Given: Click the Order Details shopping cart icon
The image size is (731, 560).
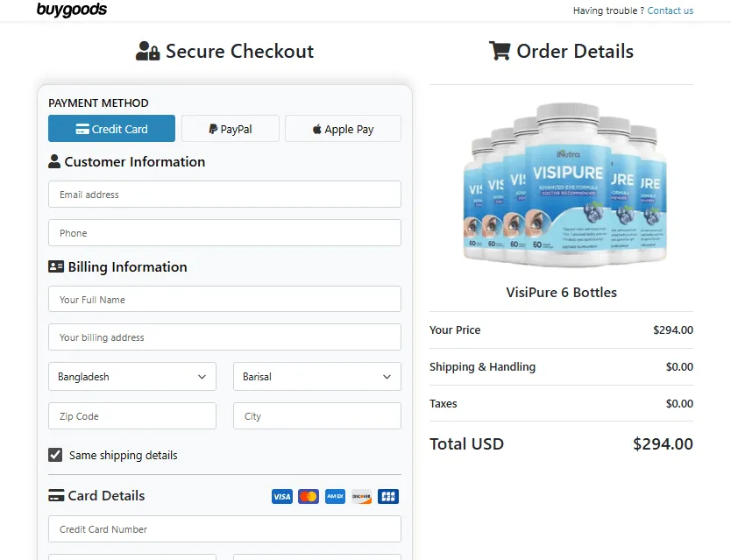Looking at the screenshot, I should click(500, 51).
